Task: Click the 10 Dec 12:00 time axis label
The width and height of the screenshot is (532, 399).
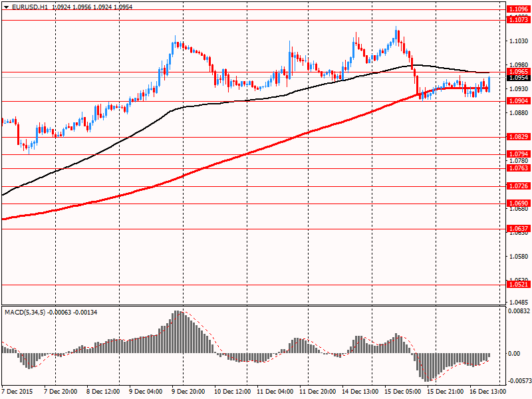Action: click(232, 392)
